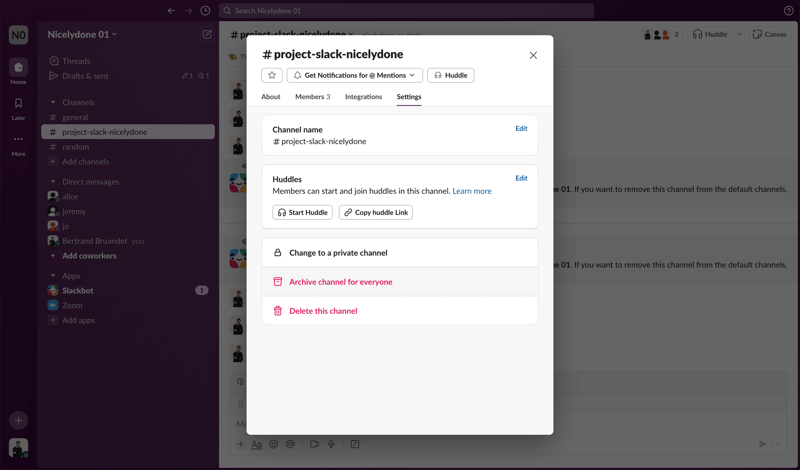Screen dimensions: 800x470
Task: Click the Start Huddle button
Action: point(303,212)
